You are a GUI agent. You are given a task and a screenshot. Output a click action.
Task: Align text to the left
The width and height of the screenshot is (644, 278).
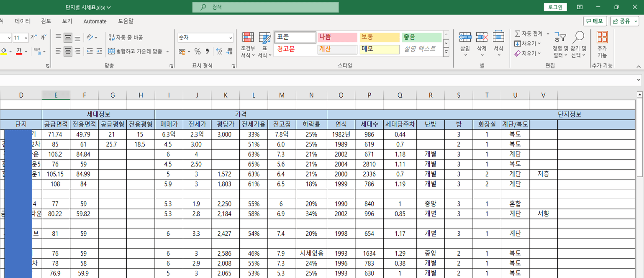[59, 51]
